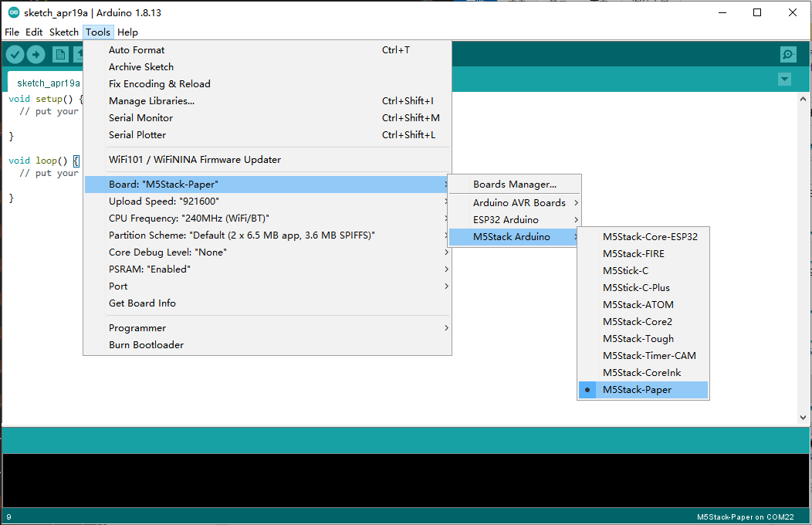Open Serial Monitor menu entry
This screenshot has height=525, width=812.
(267, 118)
